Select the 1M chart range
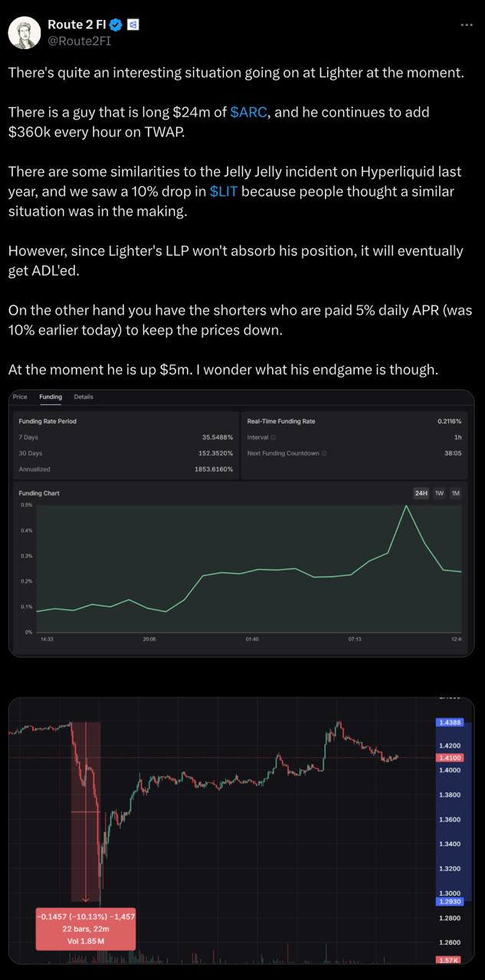 click(x=455, y=493)
